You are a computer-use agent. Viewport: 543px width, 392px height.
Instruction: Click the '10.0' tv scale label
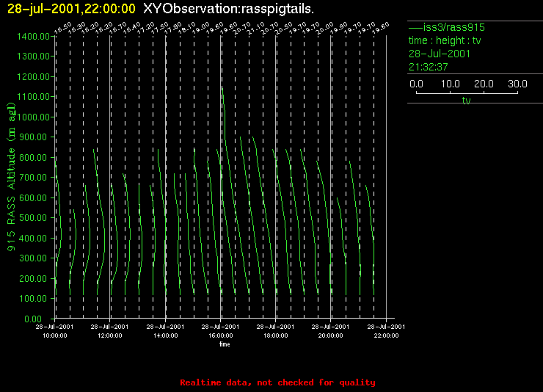tap(451, 84)
